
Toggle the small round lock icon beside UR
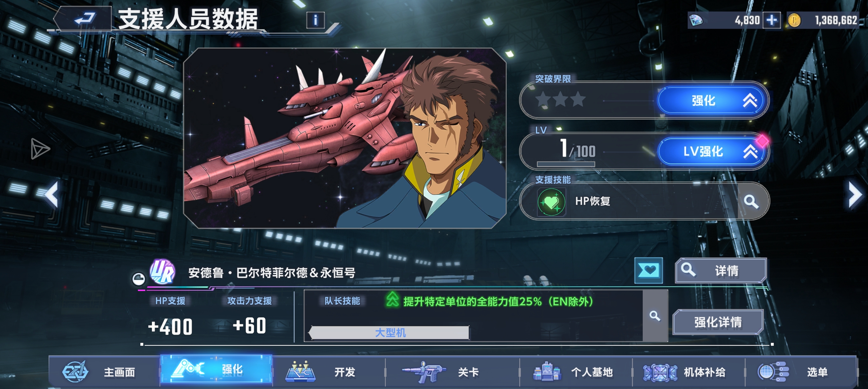[139, 279]
